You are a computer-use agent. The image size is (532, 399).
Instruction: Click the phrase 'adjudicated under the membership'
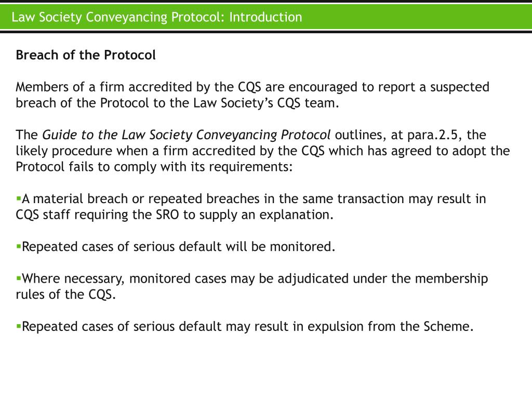pos(383,278)
